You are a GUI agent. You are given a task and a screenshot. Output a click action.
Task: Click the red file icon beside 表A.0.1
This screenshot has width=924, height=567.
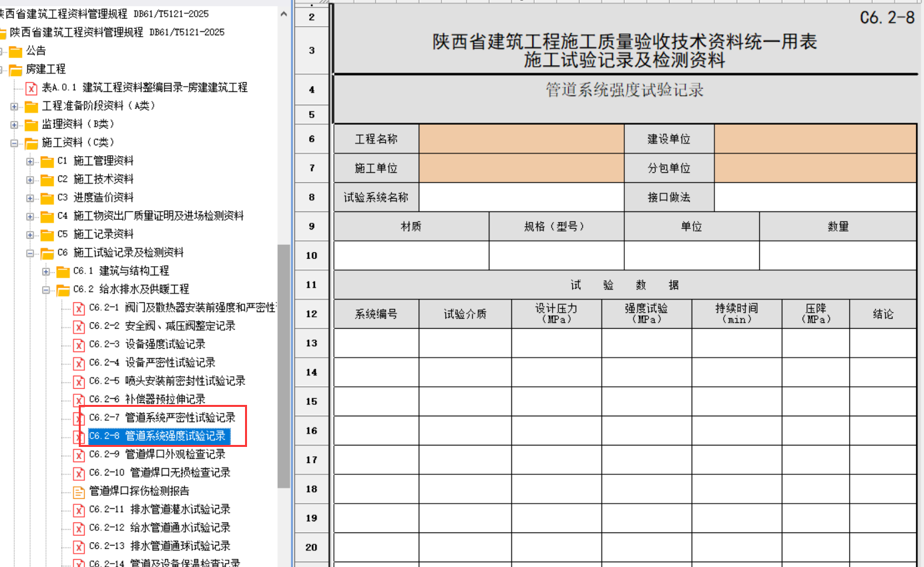[31, 87]
